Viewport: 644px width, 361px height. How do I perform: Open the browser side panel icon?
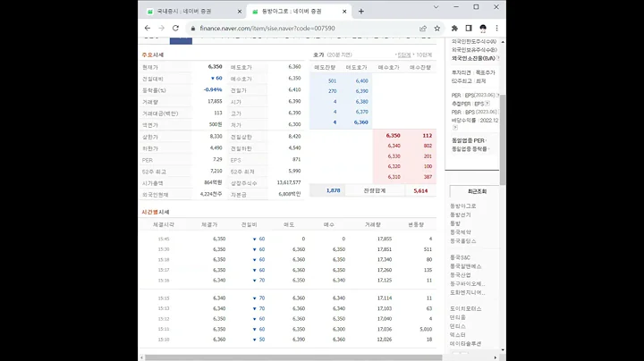coord(469,29)
